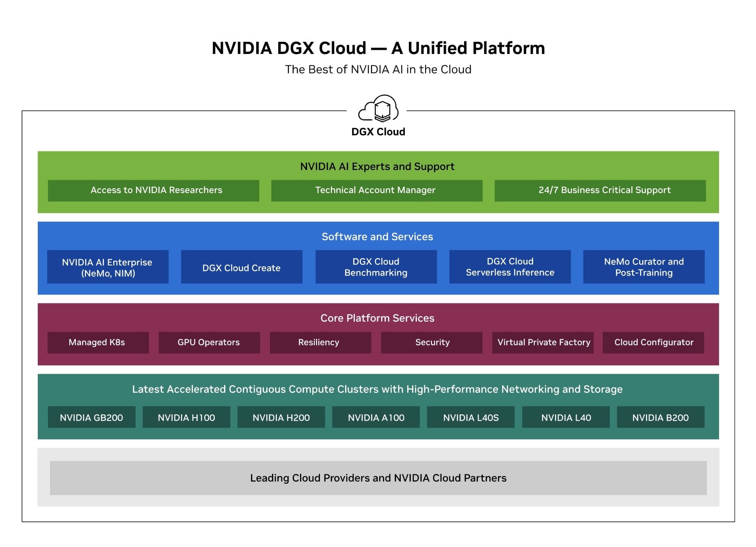Click the Core Platform Services heading

point(377,318)
